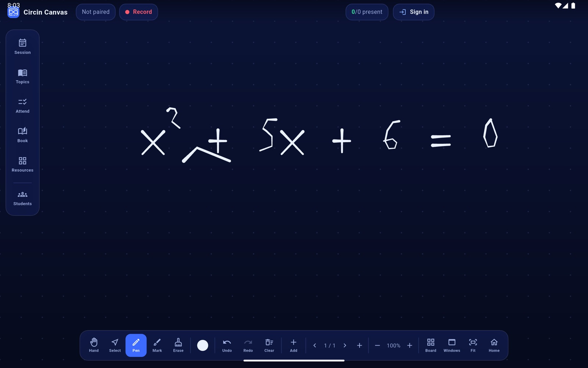
Task: Open the Resources panel
Action: point(22,164)
